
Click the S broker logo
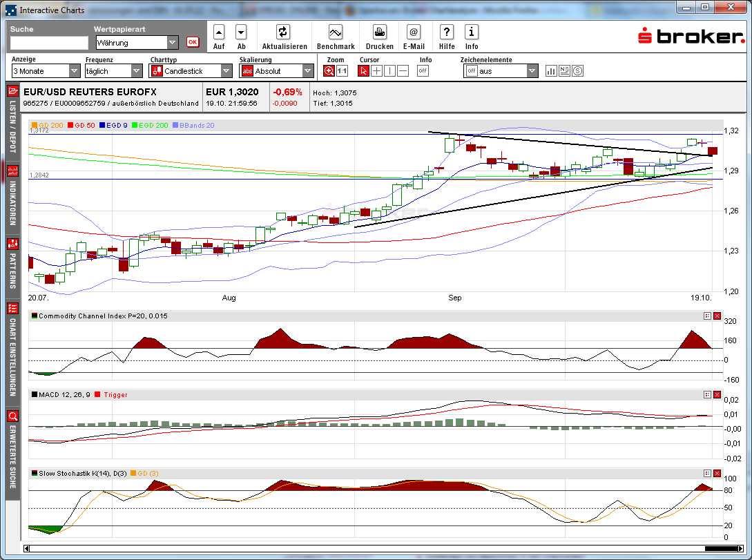[691, 35]
